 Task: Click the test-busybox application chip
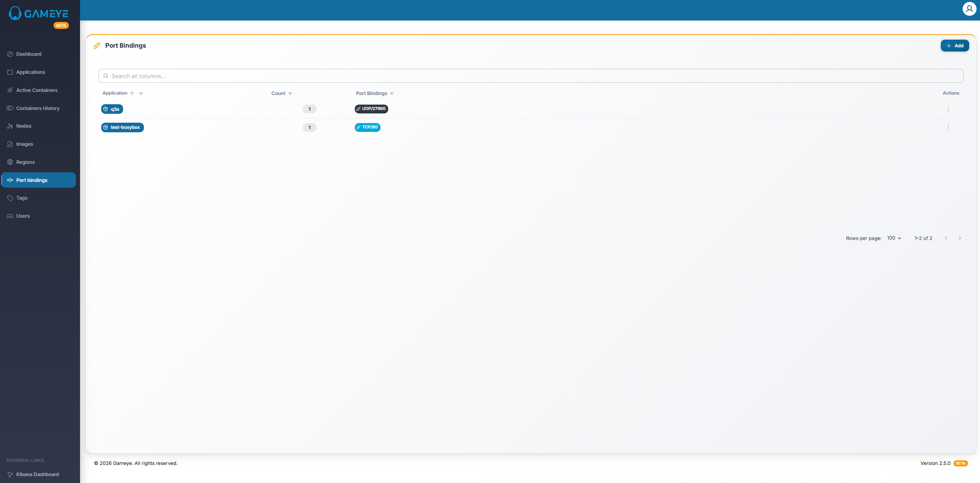tap(122, 128)
